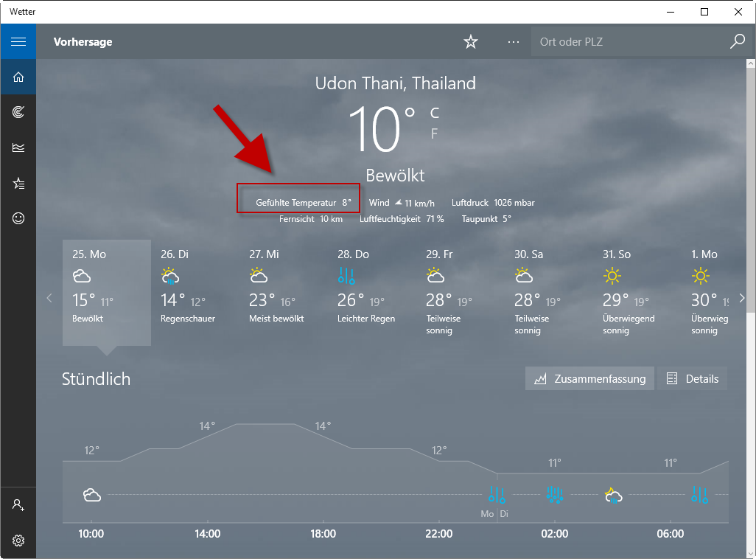This screenshot has width=756, height=559.
Task: Click the smiley feedback icon
Action: point(18,218)
